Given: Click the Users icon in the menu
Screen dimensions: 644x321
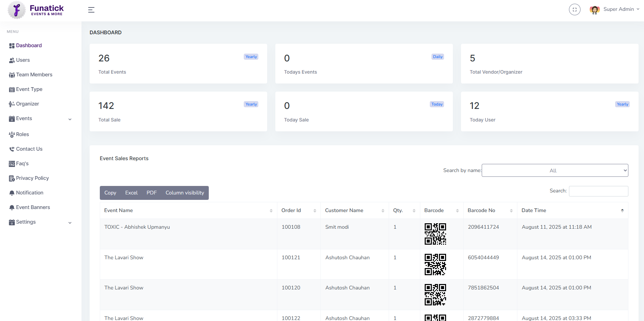Looking at the screenshot, I should [x=12, y=60].
